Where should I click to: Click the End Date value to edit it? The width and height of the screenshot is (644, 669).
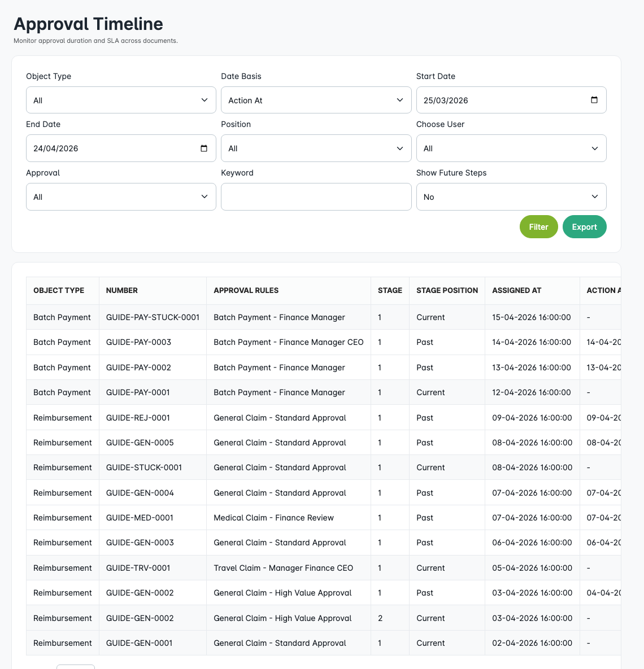[x=90, y=148]
